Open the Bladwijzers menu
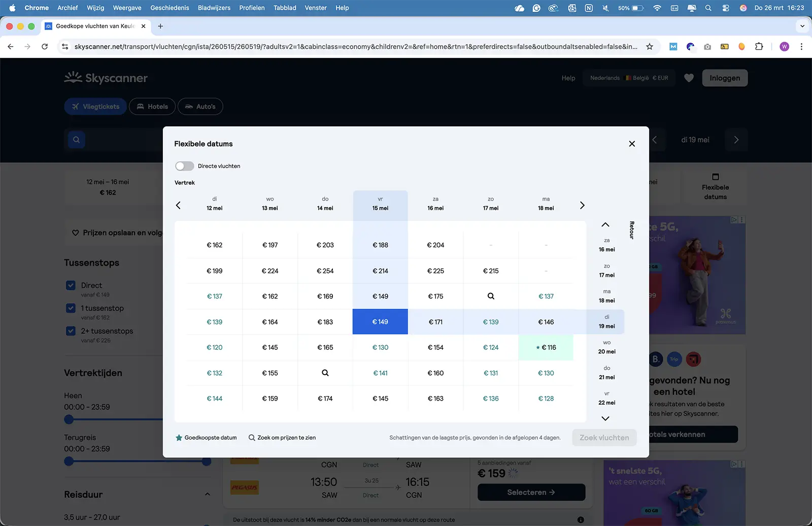Screen dimensions: 812x526 click(x=214, y=8)
